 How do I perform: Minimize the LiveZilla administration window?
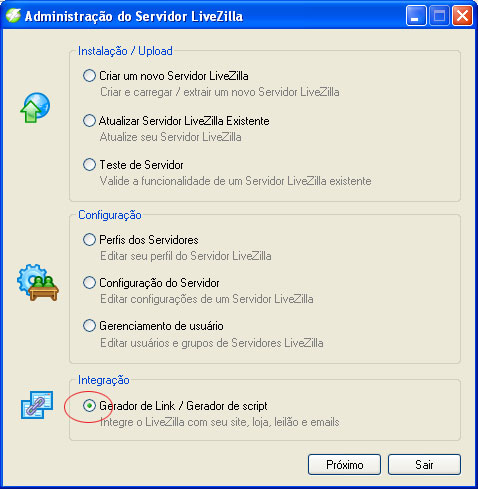(x=416, y=16)
